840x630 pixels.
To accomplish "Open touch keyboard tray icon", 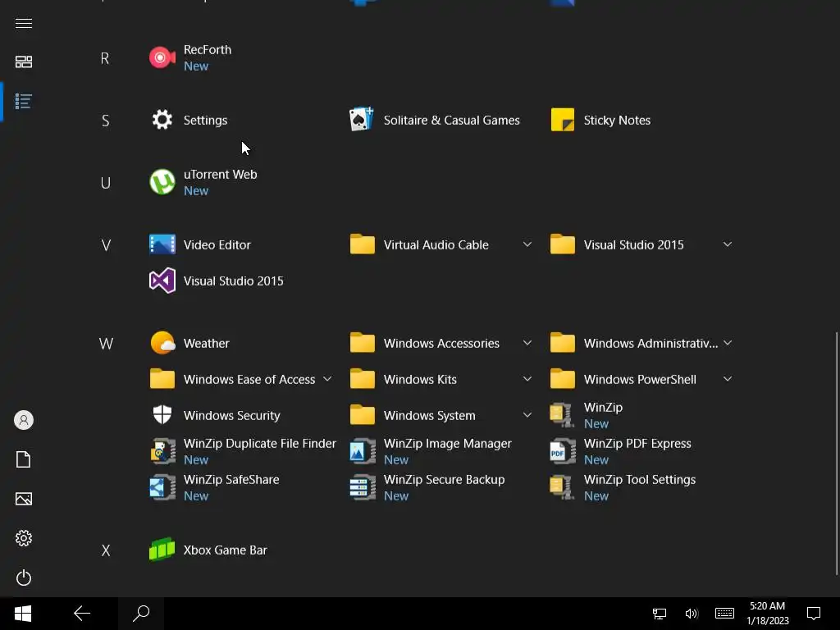I will click(725, 614).
